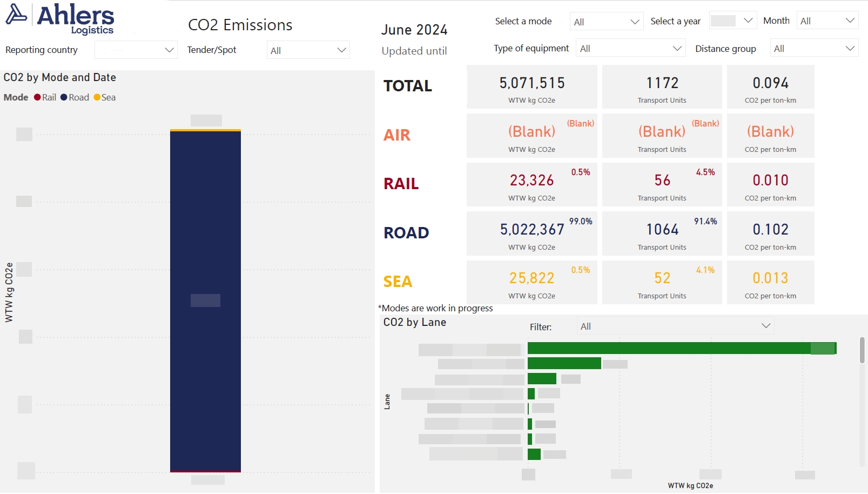The image size is (868, 494).
Task: Open the Distance group dropdown
Action: point(814,48)
